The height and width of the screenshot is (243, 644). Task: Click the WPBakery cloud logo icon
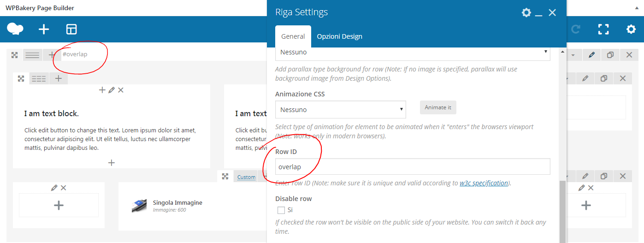[x=15, y=29]
